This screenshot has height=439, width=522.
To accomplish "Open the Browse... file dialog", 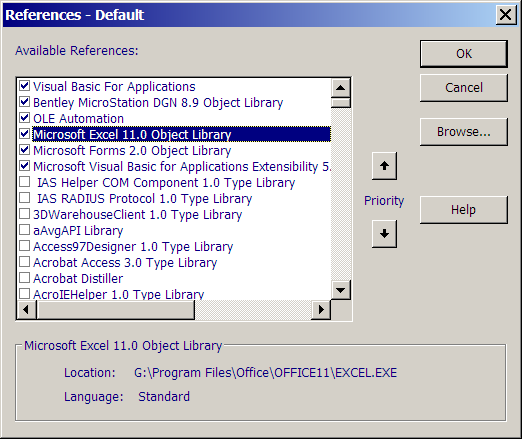I will [464, 132].
